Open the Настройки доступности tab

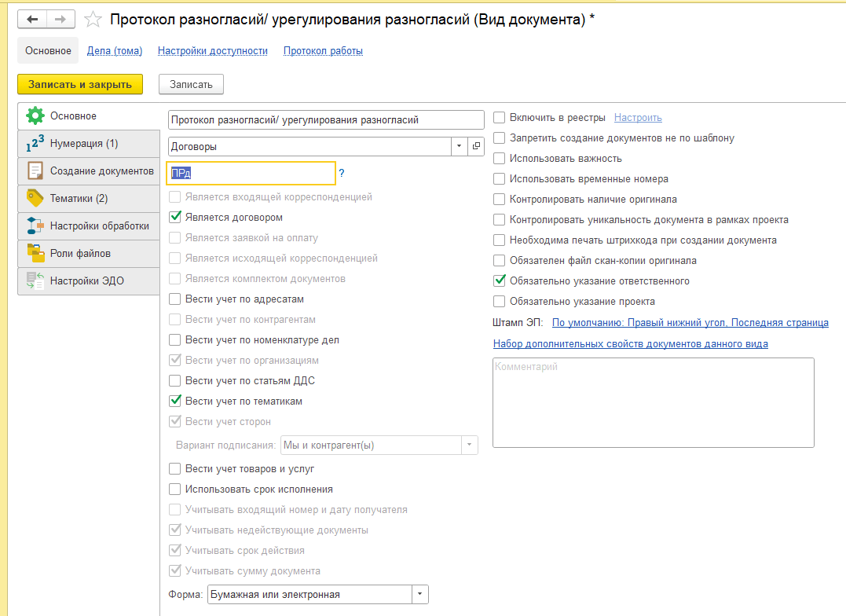[213, 51]
